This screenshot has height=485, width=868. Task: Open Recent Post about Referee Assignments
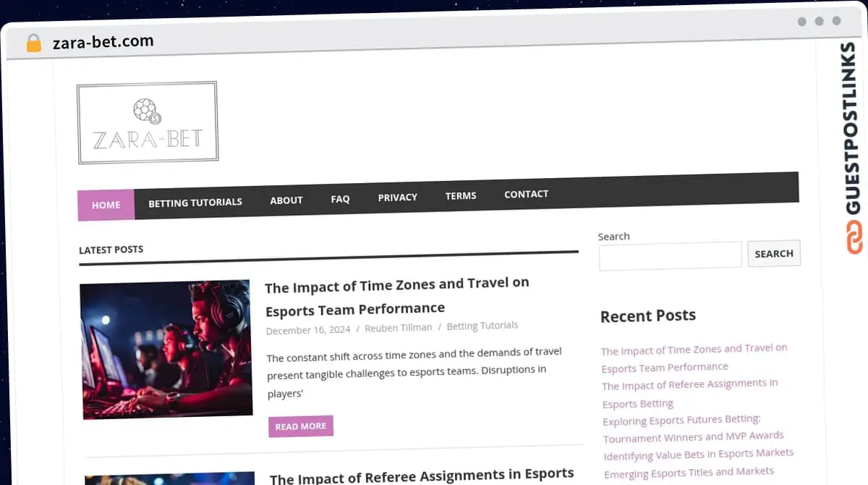coord(690,394)
